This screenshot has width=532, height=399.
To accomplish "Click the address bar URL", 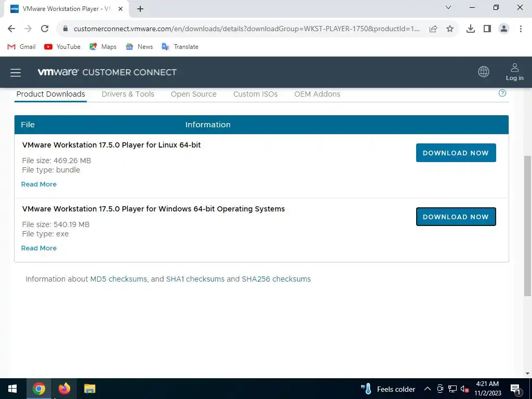I will coord(246,29).
